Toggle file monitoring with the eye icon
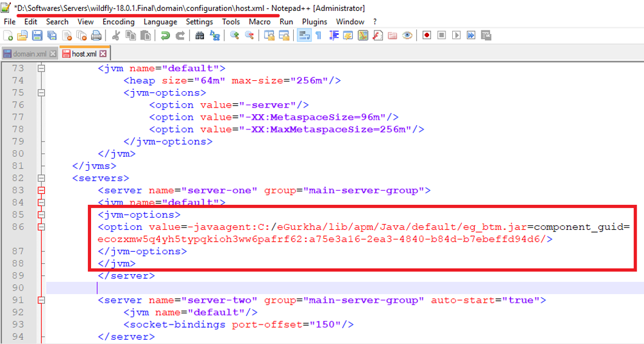644x344 pixels. [407, 35]
